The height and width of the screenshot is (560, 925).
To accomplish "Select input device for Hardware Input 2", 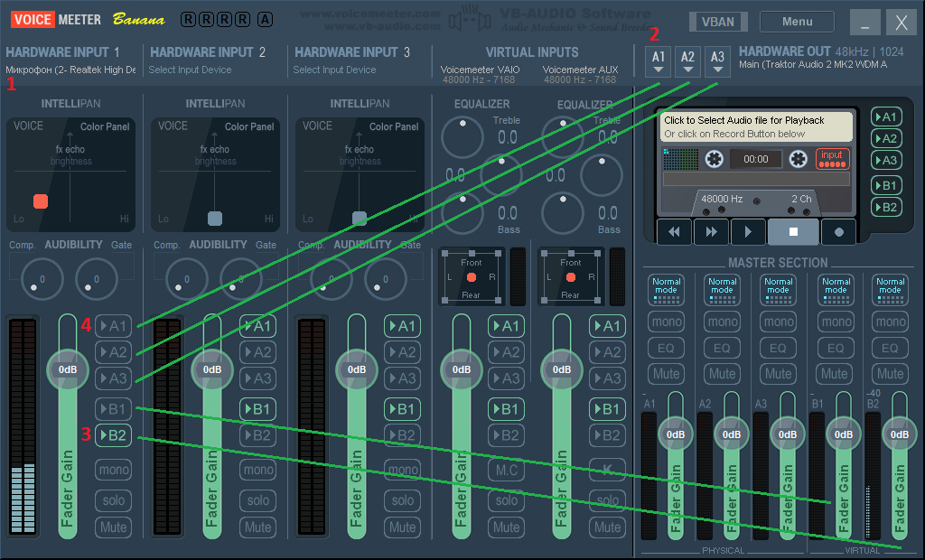I will coord(190,70).
